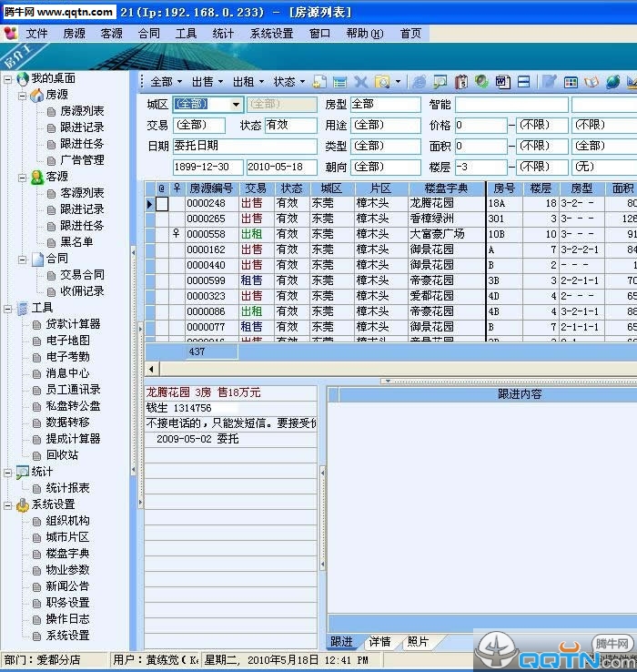Screen dimensions: 637x672
Task: Collapse the 系统设置 tree branch
Action: point(7,505)
